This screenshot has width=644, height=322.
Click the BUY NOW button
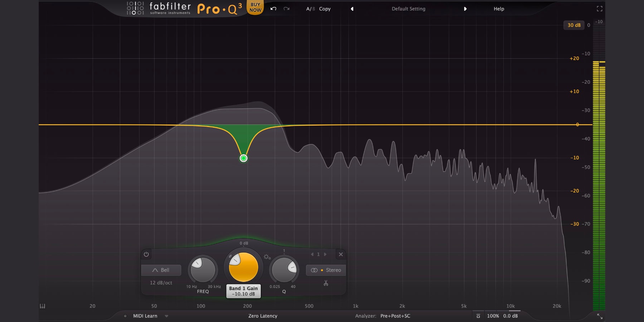(x=255, y=6)
